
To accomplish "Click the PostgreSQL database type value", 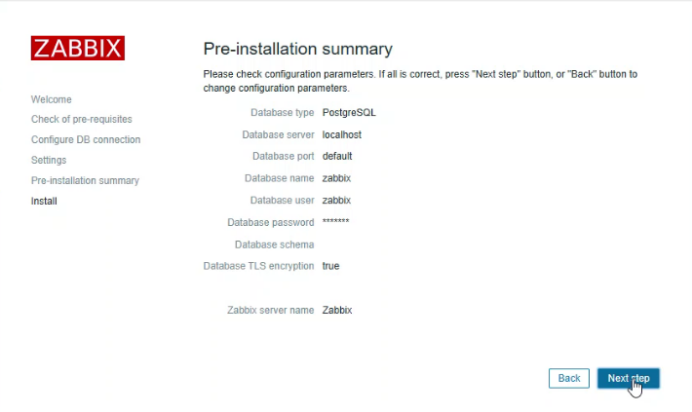I will (349, 112).
